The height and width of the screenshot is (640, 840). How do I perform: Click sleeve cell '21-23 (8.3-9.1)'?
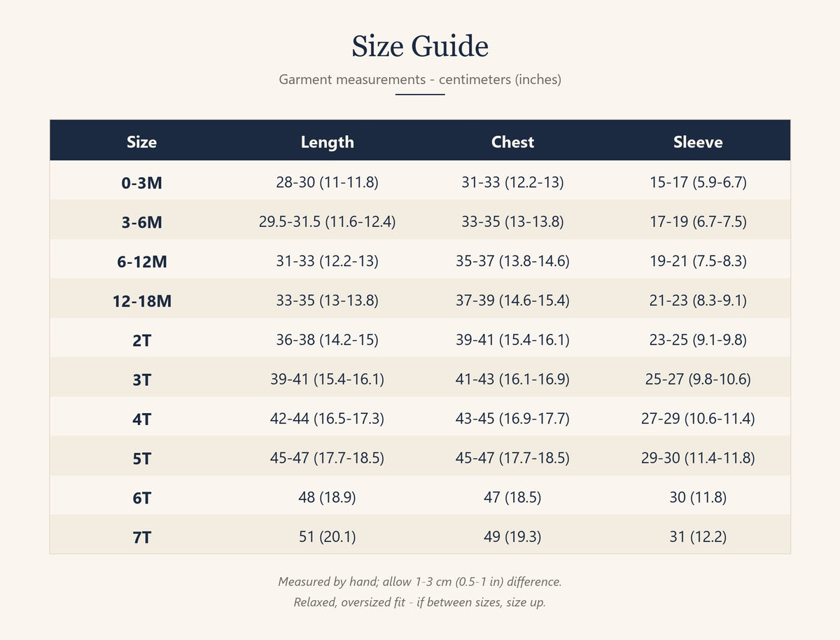point(698,300)
